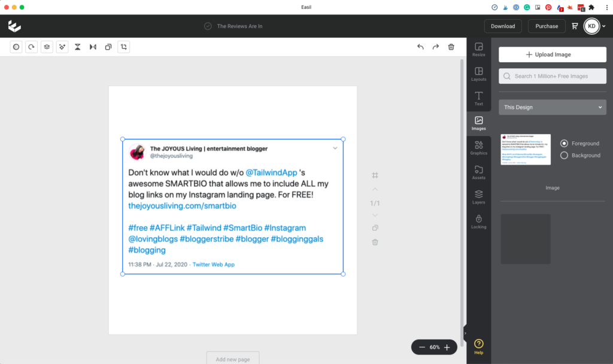Click bottom-right resize handle of image

coord(343,274)
